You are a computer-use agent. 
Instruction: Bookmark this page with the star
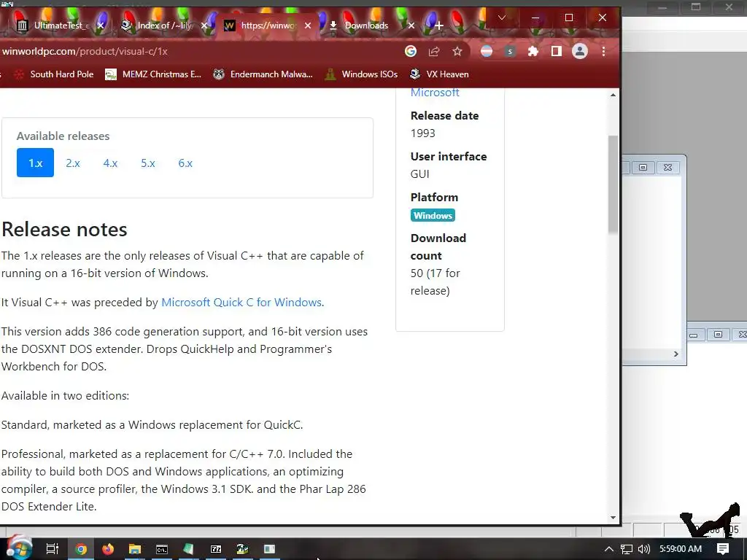coord(457,52)
